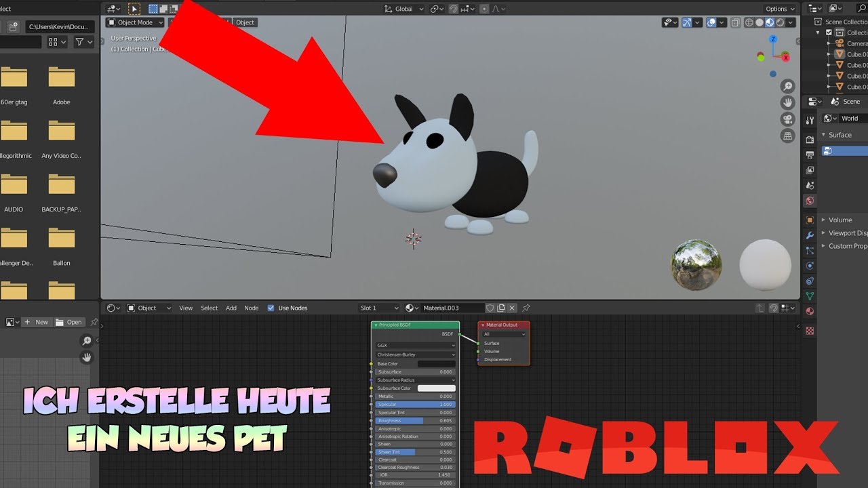
Task: Toggle X-ray mode button
Action: [x=736, y=22]
